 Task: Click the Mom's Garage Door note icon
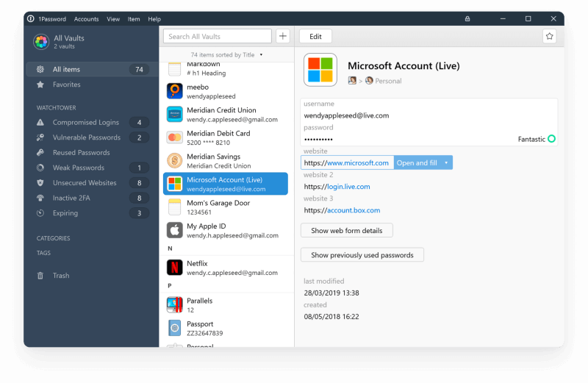(174, 207)
